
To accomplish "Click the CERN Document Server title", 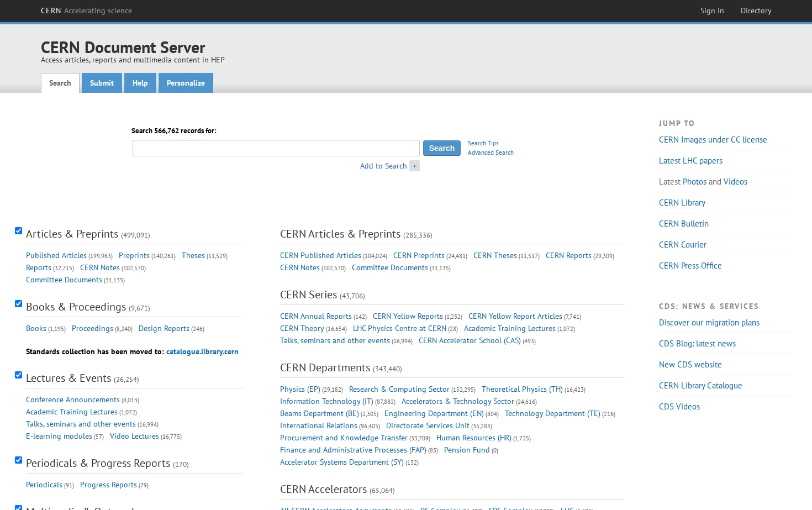I will coord(123,48).
